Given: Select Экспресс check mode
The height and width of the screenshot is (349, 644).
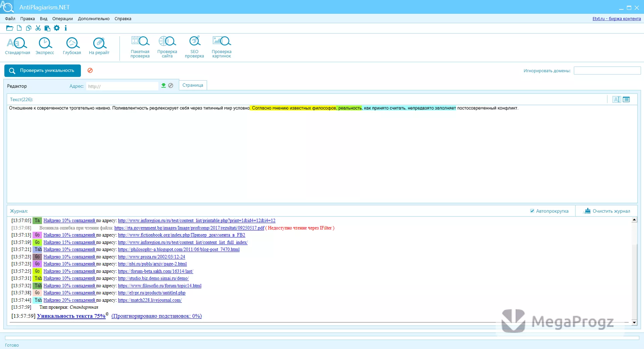Looking at the screenshot, I should [45, 46].
